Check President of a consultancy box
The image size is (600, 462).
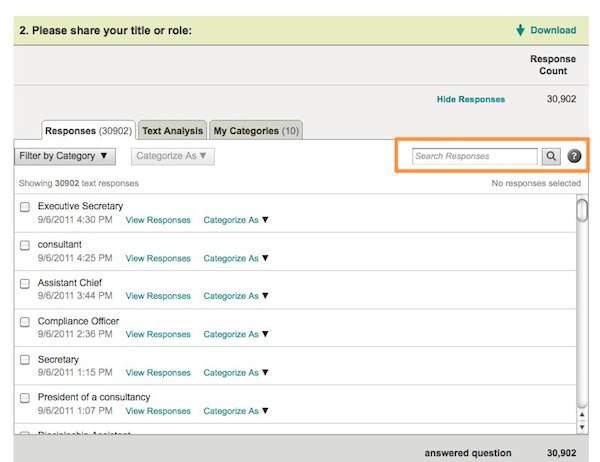pyautogui.click(x=25, y=398)
